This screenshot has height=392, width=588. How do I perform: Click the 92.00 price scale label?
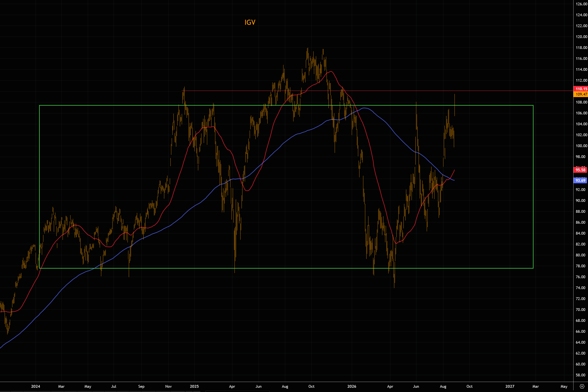click(581, 189)
